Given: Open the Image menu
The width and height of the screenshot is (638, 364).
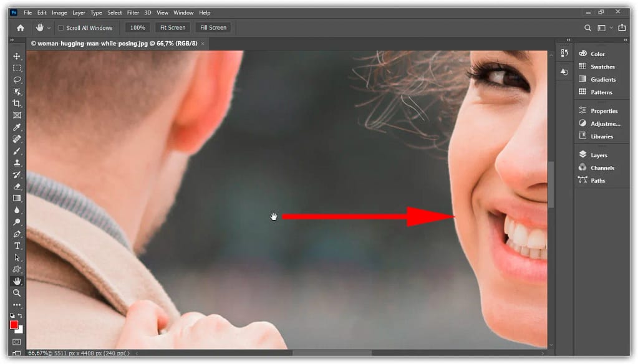Looking at the screenshot, I should click(x=59, y=12).
